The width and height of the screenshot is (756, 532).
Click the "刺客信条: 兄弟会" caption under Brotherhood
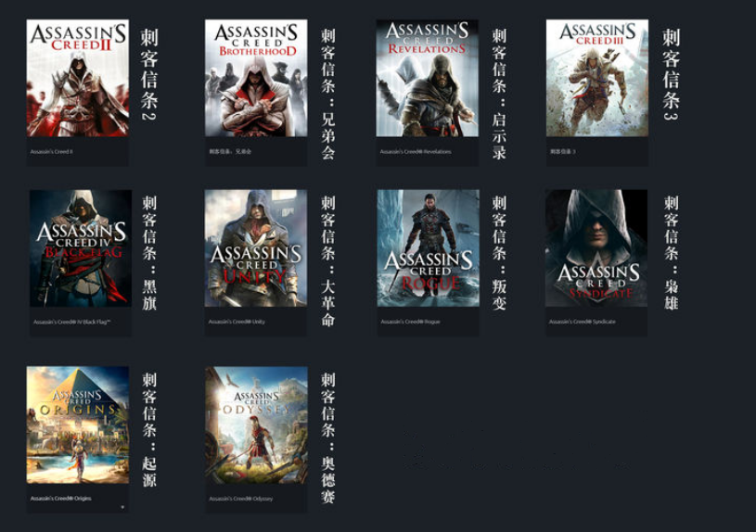[230, 152]
